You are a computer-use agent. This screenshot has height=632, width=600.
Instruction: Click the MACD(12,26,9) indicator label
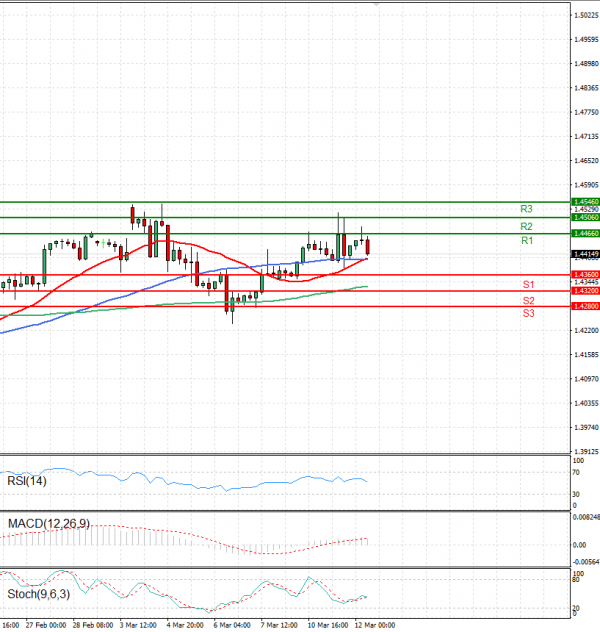[49, 524]
